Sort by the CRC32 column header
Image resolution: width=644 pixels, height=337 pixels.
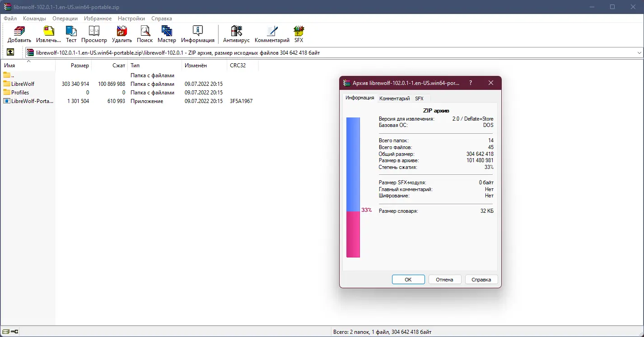click(x=243, y=66)
